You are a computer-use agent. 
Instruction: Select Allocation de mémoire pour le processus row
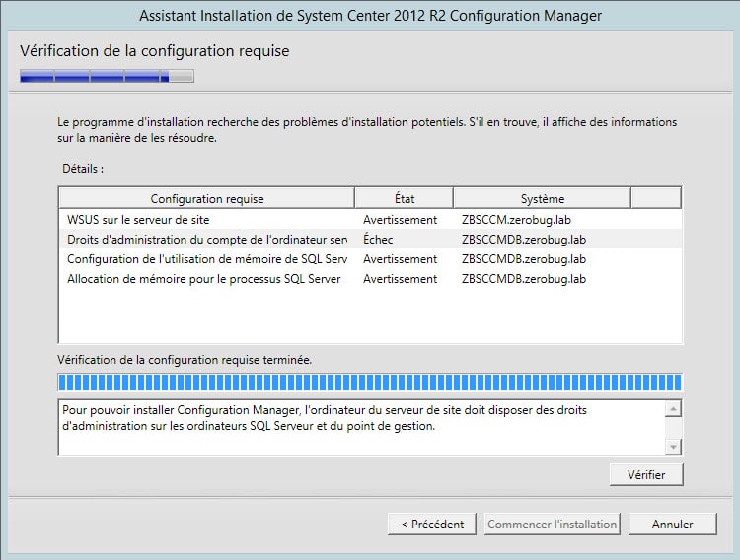pos(370,279)
